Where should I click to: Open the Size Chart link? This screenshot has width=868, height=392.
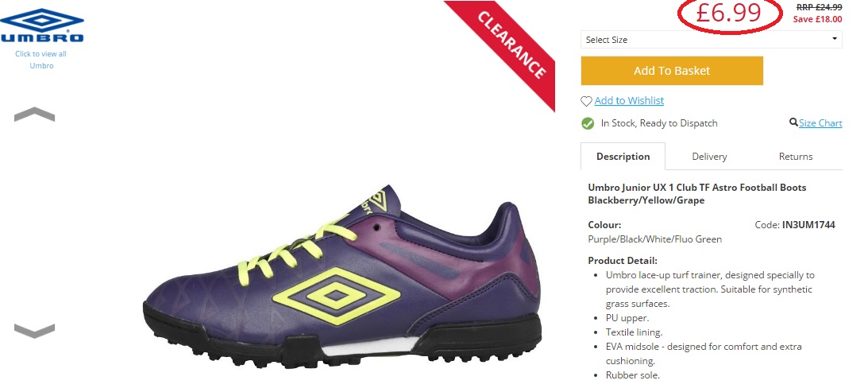820,123
